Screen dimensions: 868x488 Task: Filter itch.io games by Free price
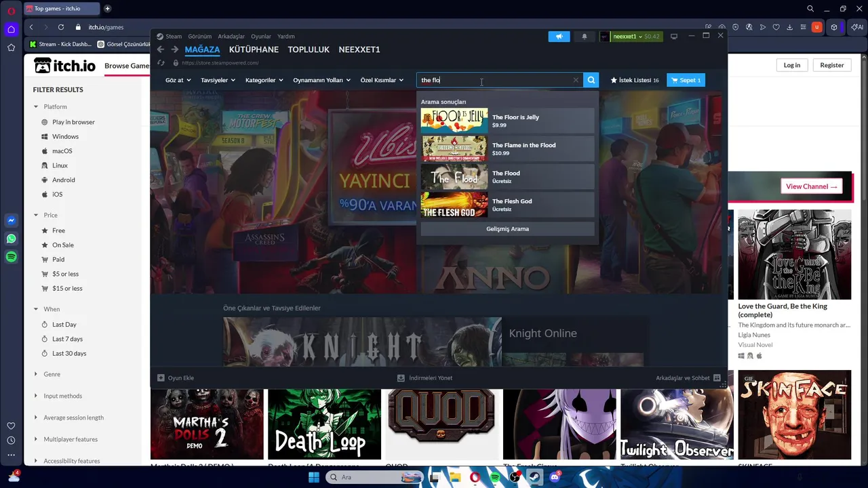click(x=58, y=230)
